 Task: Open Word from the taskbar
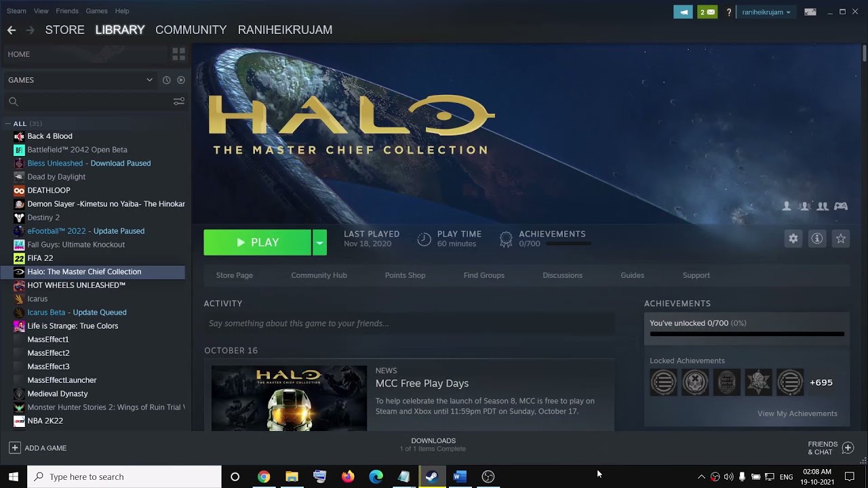[x=460, y=476]
